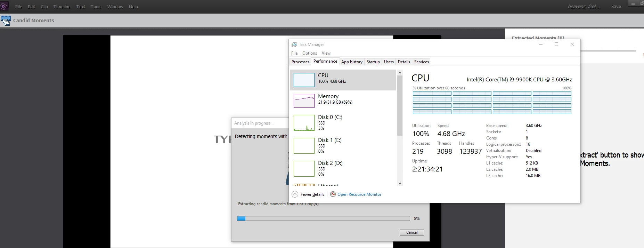Viewport: 644px width, 248px height.
Task: Switch to the Details tab
Action: (404, 62)
